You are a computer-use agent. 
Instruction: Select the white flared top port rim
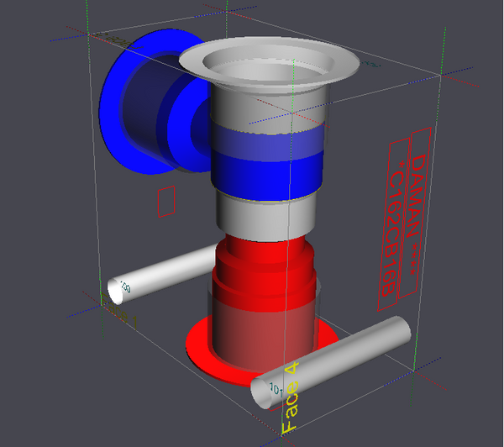coord(269,60)
